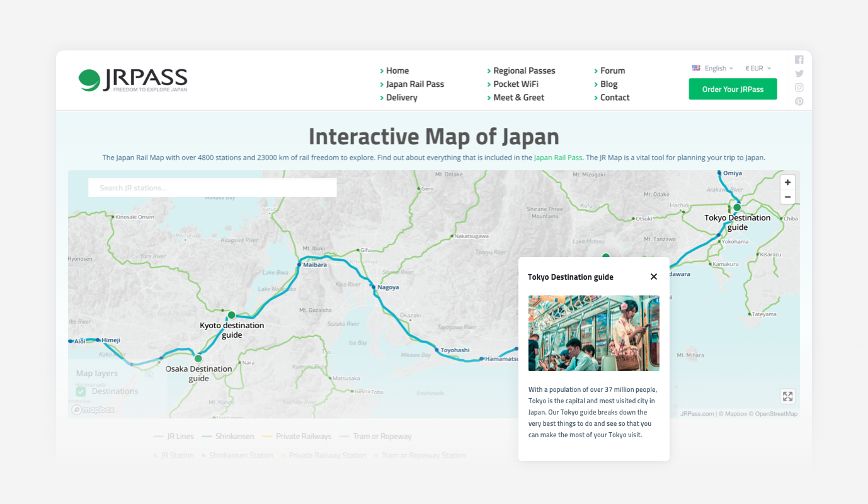
Task: Select the Kinosaki Onsen station label
Action: pos(135,217)
